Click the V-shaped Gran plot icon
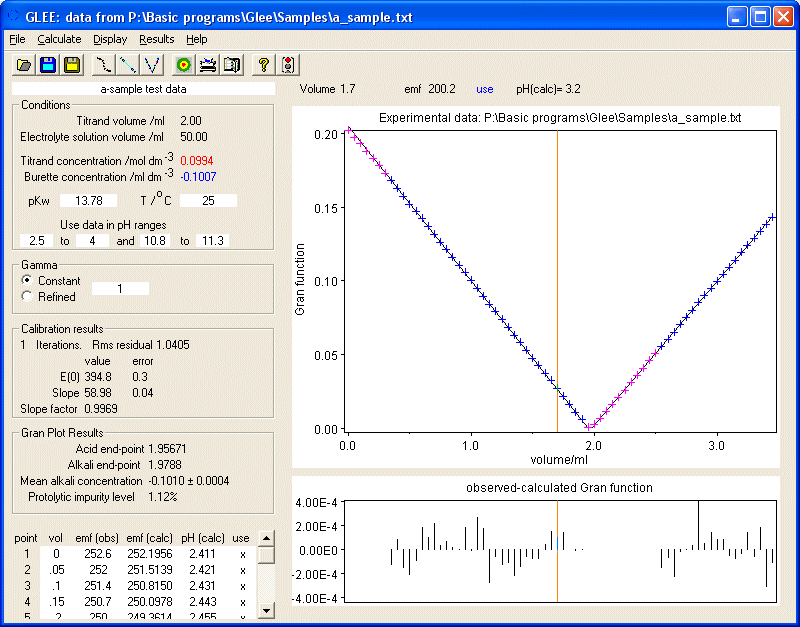 pos(151,65)
